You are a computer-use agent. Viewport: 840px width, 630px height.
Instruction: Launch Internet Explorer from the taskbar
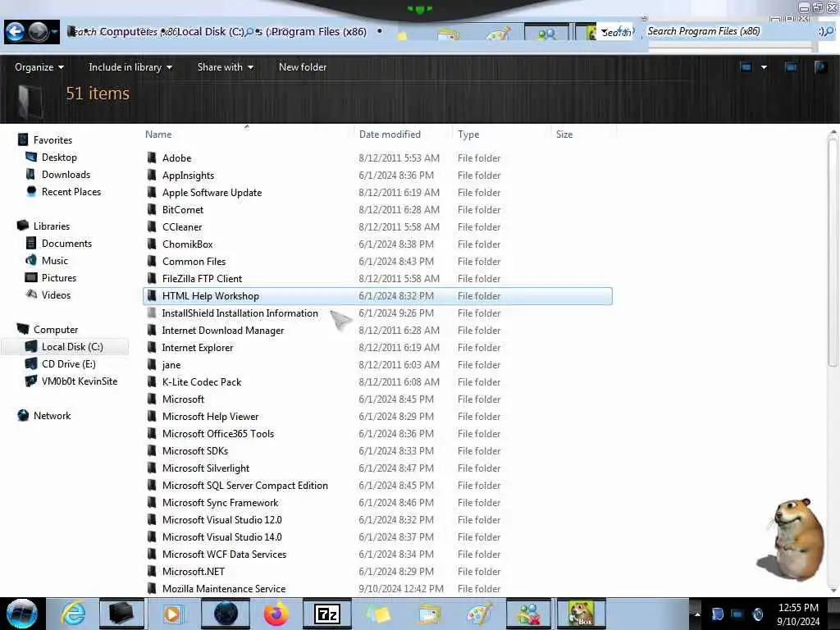point(72,614)
